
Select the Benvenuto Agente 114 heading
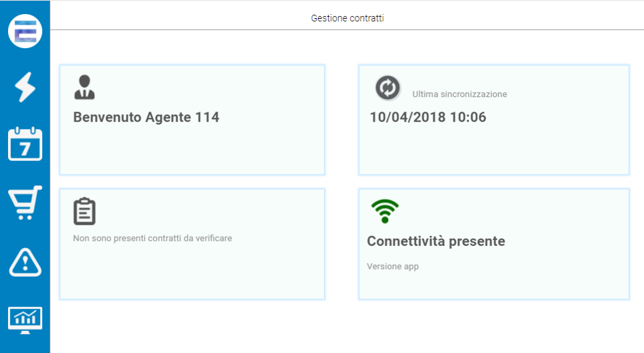[146, 117]
